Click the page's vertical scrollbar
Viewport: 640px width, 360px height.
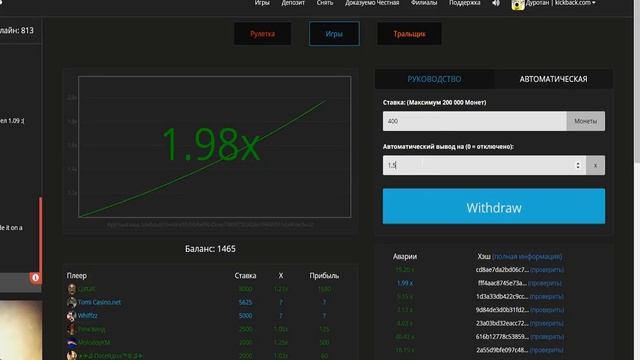point(637,82)
